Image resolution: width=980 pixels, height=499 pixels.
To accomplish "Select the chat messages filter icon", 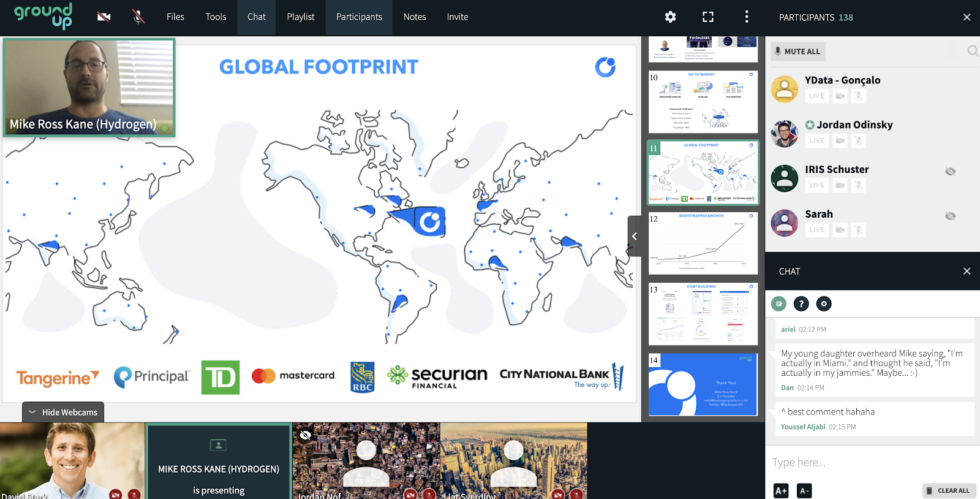I will coord(778,303).
